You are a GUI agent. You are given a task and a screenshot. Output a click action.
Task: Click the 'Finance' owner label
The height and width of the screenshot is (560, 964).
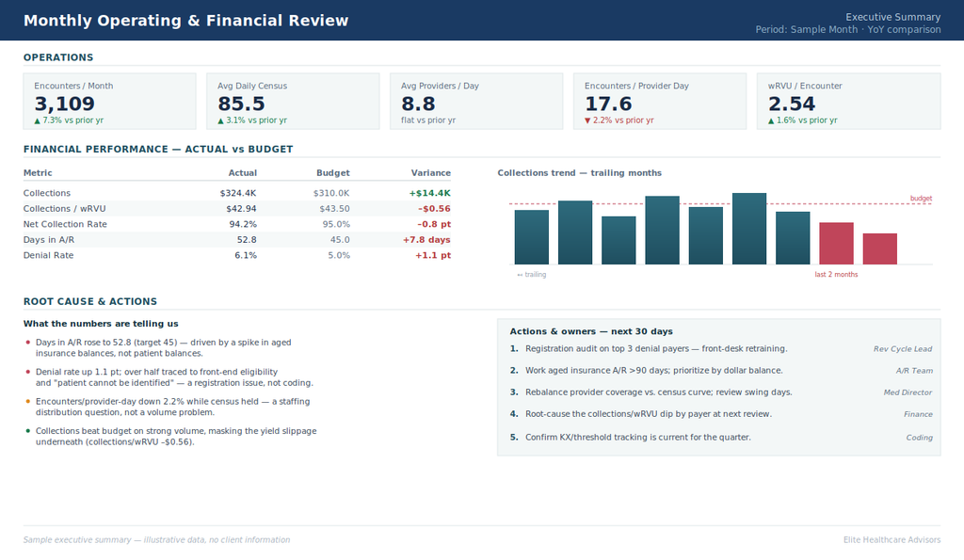click(918, 415)
